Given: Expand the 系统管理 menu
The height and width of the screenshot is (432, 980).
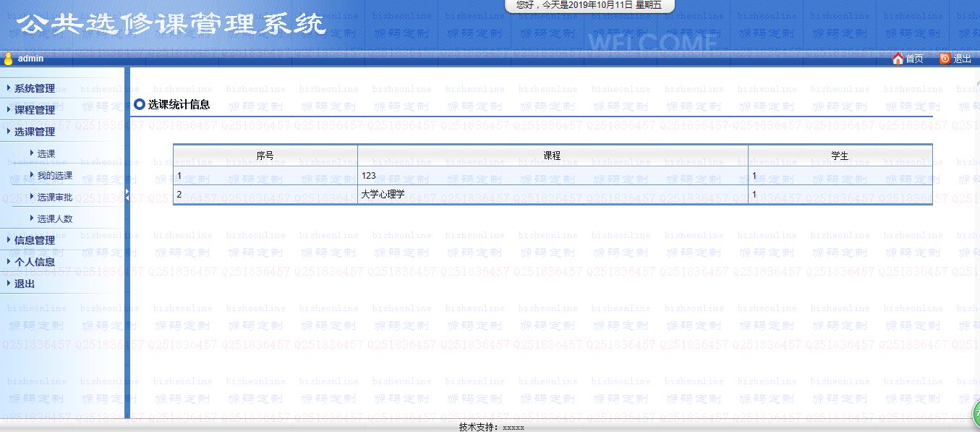Looking at the screenshot, I should pos(34,88).
